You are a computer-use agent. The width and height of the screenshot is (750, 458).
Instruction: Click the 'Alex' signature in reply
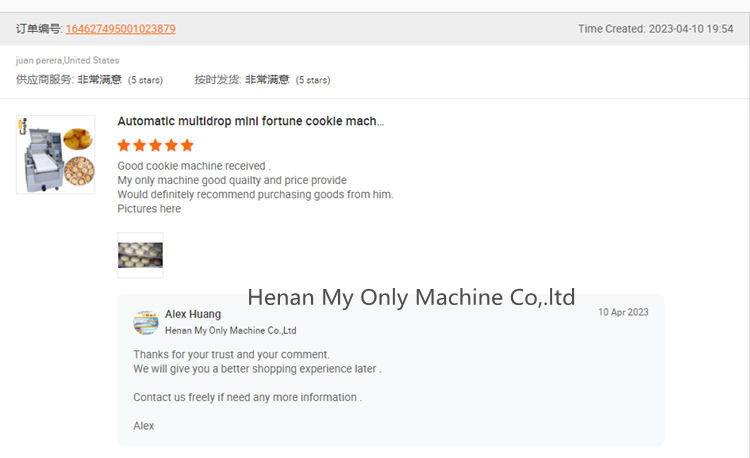[143, 426]
